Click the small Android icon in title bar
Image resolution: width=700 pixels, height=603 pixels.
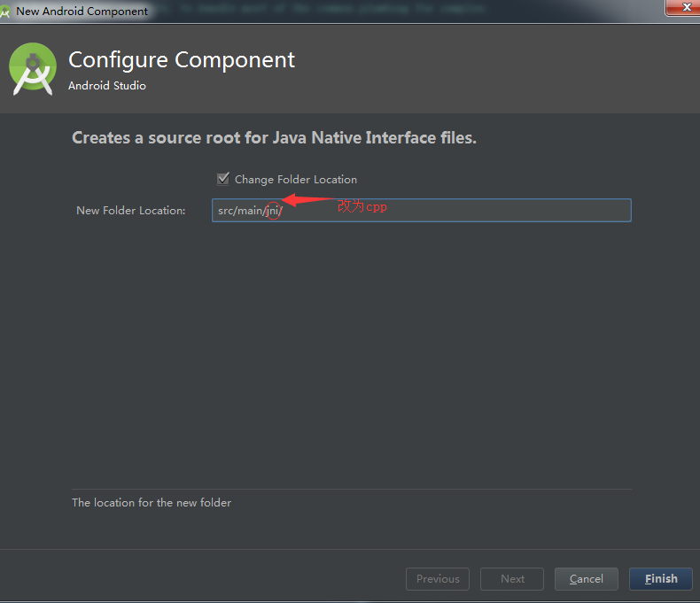(x=6, y=12)
